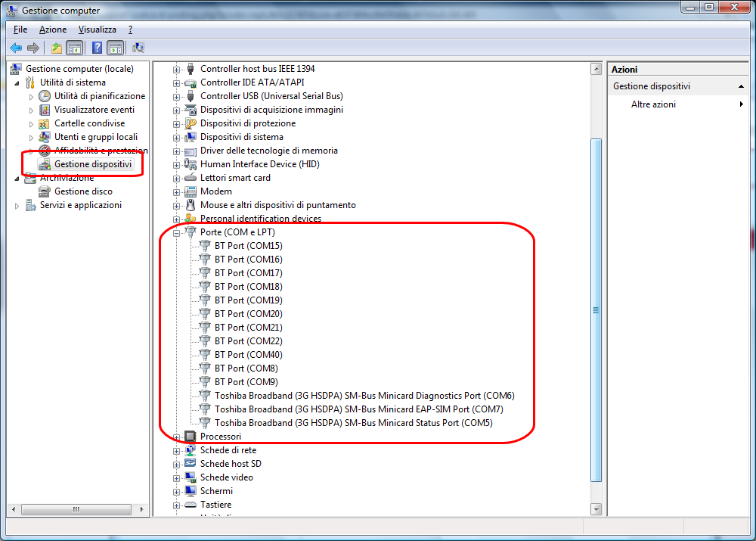Click the Scan for hardware changes toolbar icon
Viewport: 756px width, 541px height.
point(138,48)
